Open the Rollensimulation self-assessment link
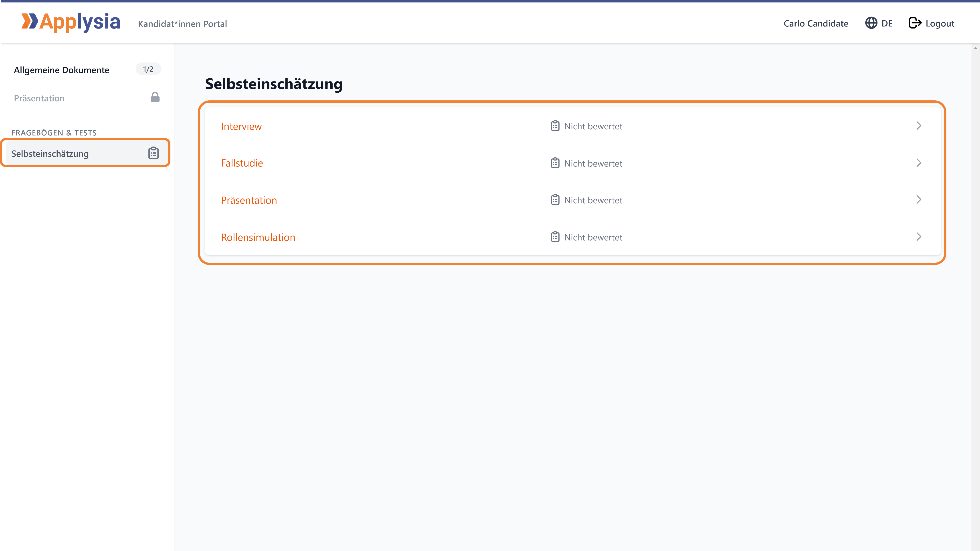Image resolution: width=980 pixels, height=551 pixels. pos(258,237)
